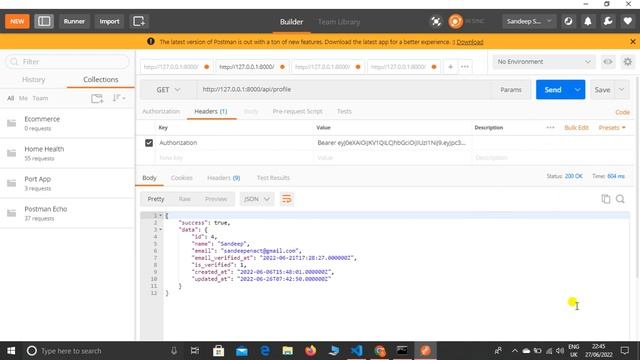The height and width of the screenshot is (360, 640).
Task: Open the request Tests tab
Action: pos(344,111)
